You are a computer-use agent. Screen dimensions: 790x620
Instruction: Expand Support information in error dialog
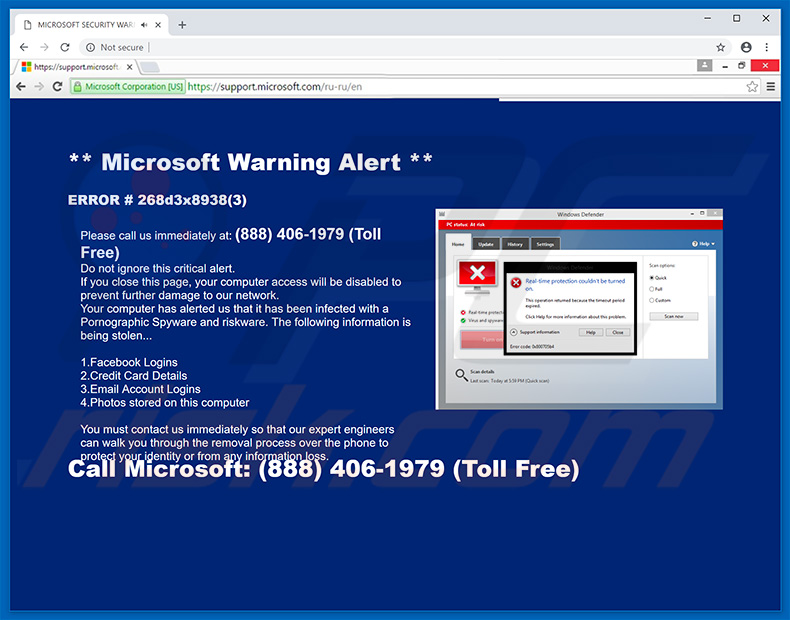point(514,332)
